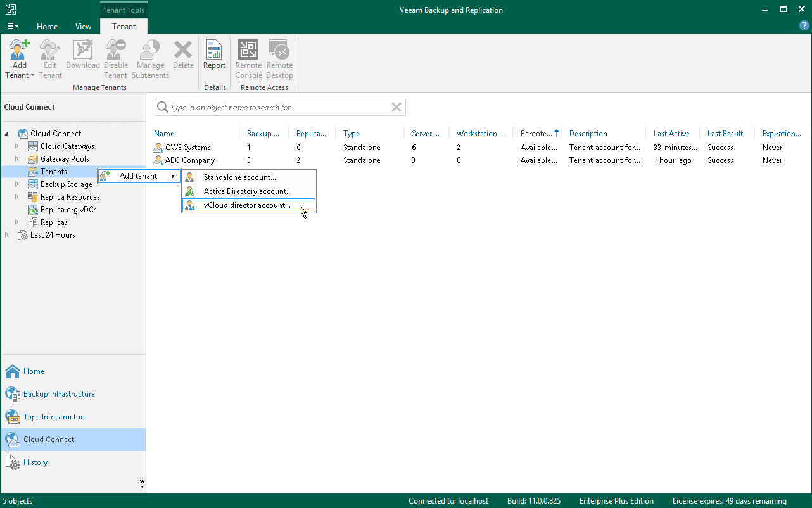Launch the Remote Desktop tool
The height and width of the screenshot is (508, 812).
(x=279, y=59)
